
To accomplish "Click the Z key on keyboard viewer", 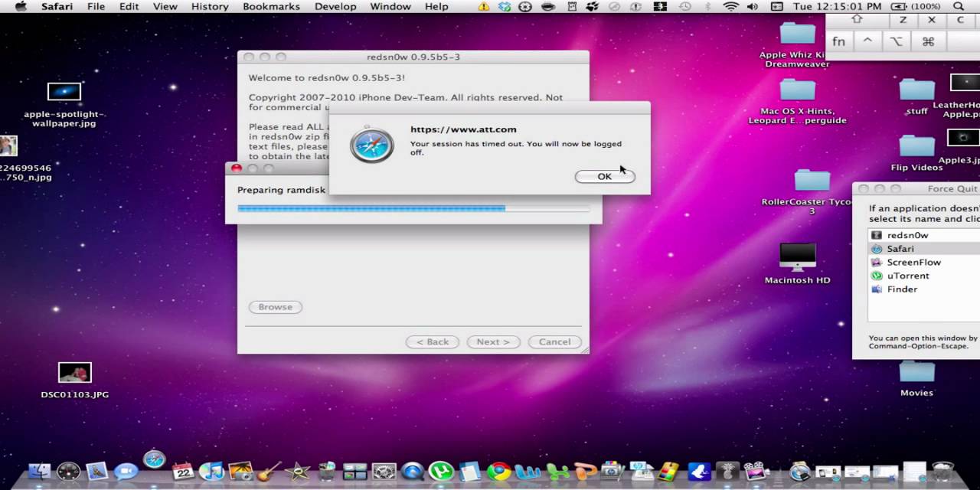I will (903, 21).
